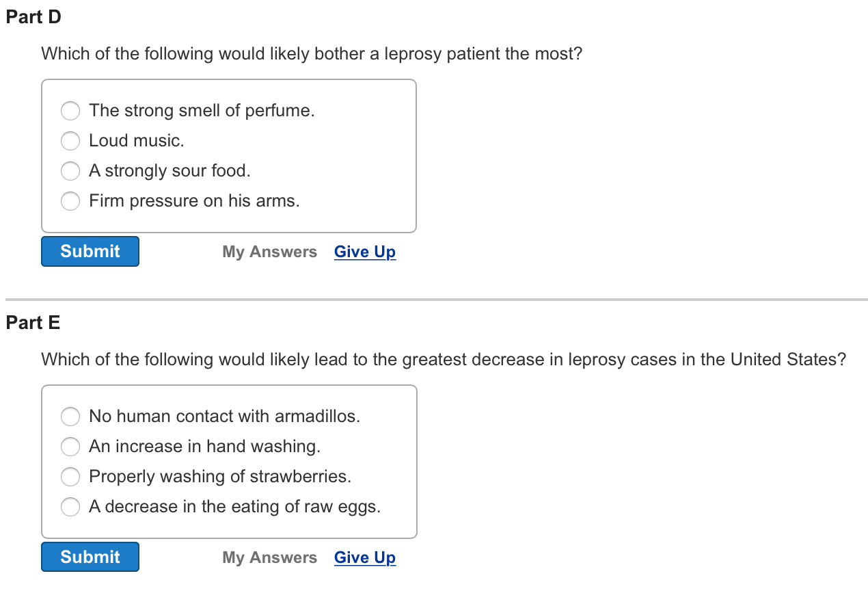Select 'The strong smell of perfume' radio option
Screen dimensions: 868x591
click(70, 111)
